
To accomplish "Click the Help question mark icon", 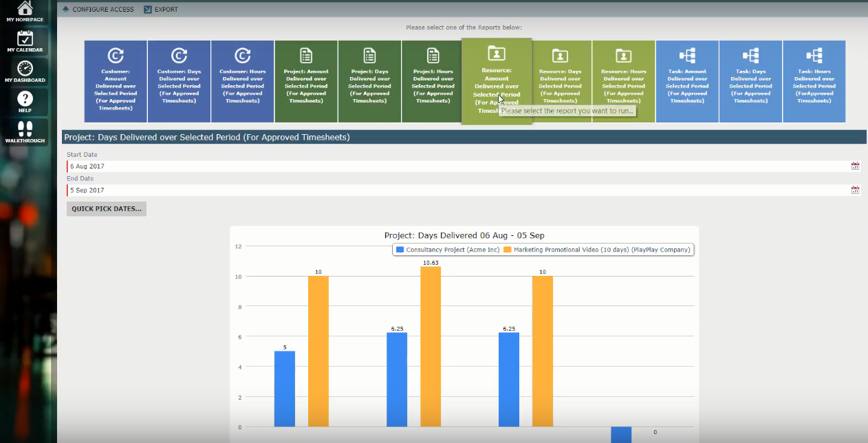I will [25, 102].
